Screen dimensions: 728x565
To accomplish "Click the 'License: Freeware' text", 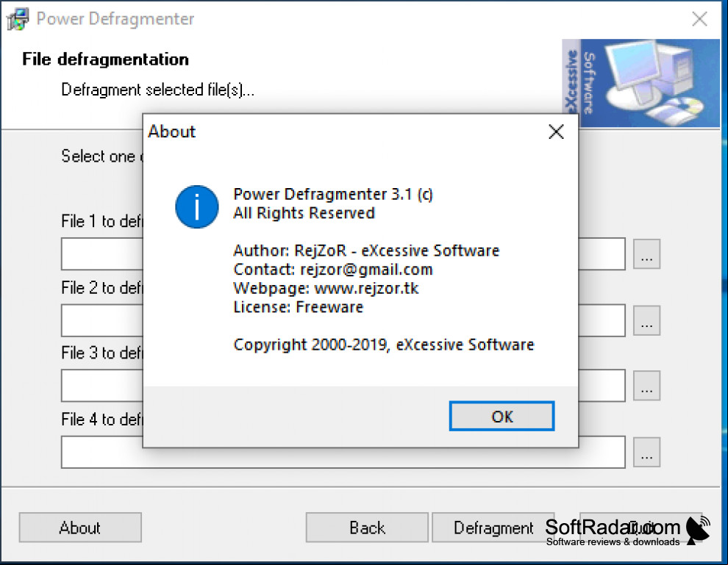I will click(298, 306).
